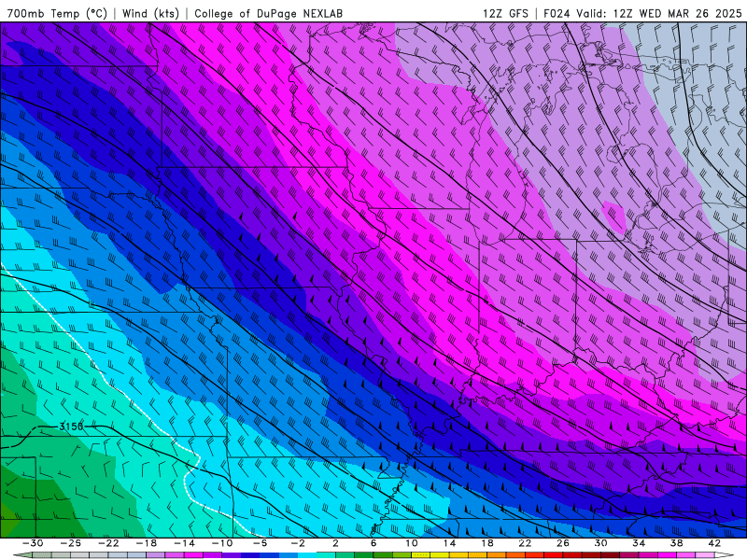Image resolution: width=747 pixels, height=560 pixels.
Task: Click the "−22" color scale value
Action: 108,543
